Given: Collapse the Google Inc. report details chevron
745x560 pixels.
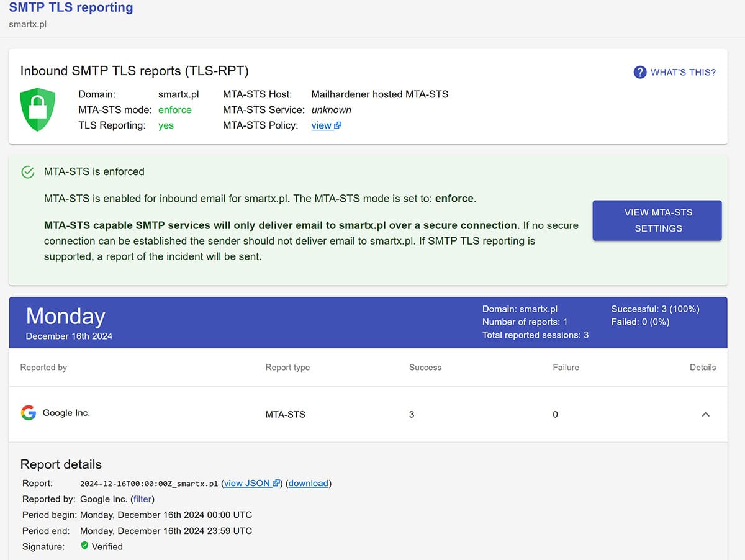Looking at the screenshot, I should (x=705, y=414).
